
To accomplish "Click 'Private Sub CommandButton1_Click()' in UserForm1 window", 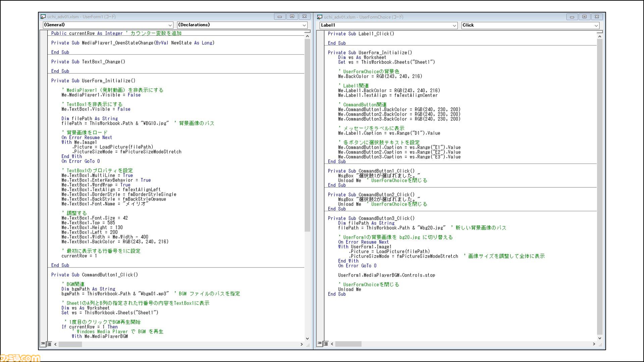I will click(95, 275).
